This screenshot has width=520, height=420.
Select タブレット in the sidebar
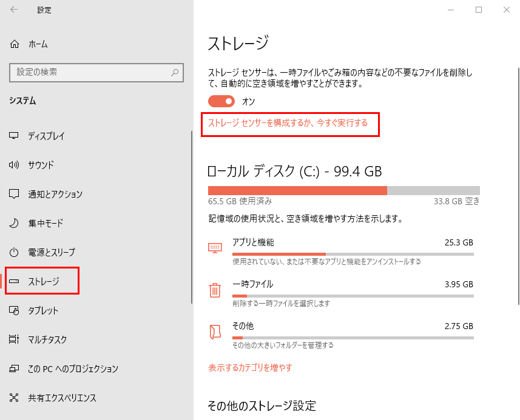coord(43,310)
